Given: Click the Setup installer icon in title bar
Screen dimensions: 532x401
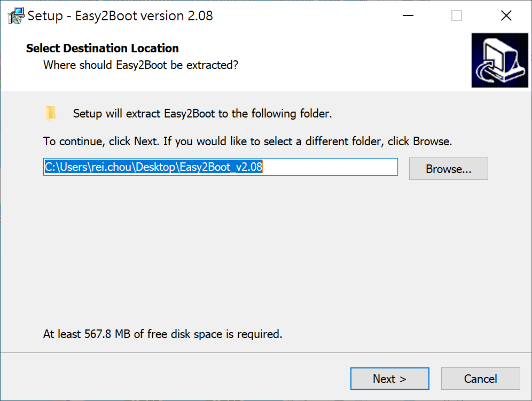Looking at the screenshot, I should click(x=15, y=16).
